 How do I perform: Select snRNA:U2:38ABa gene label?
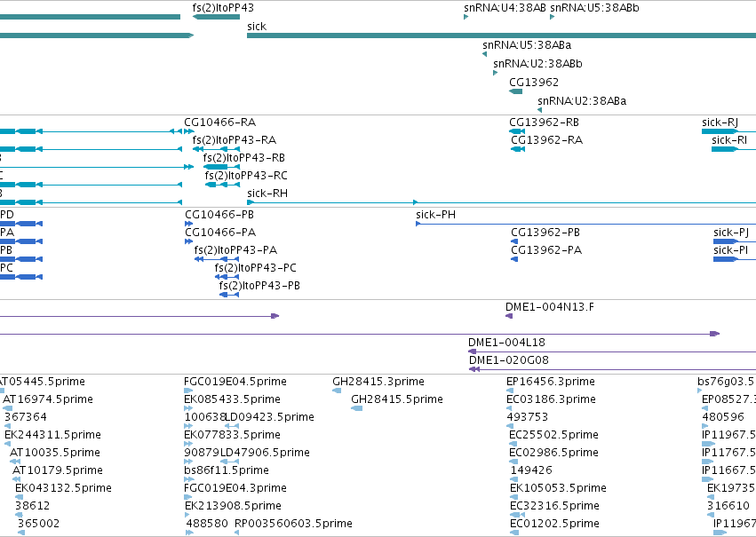[582, 101]
